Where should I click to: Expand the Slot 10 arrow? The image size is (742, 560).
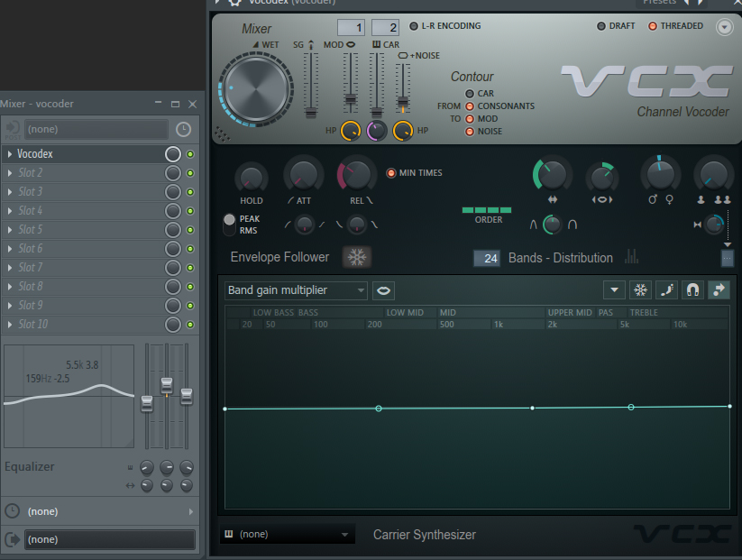9,325
